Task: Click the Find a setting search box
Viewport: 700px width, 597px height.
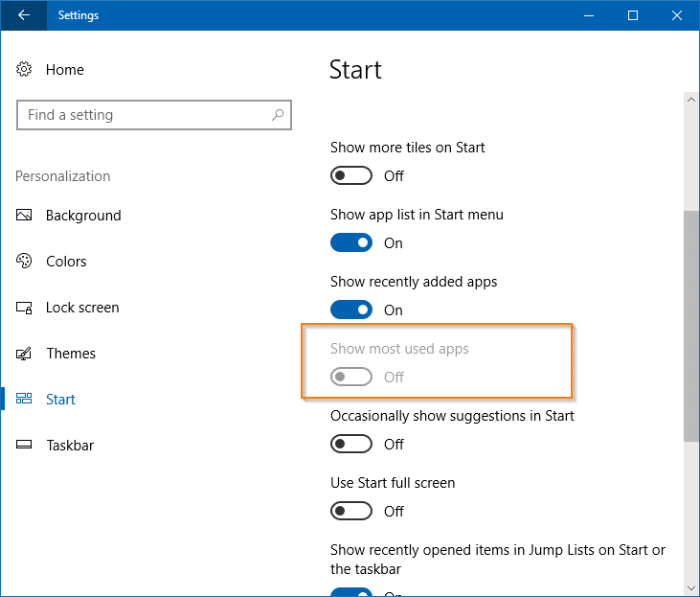Action: point(154,115)
